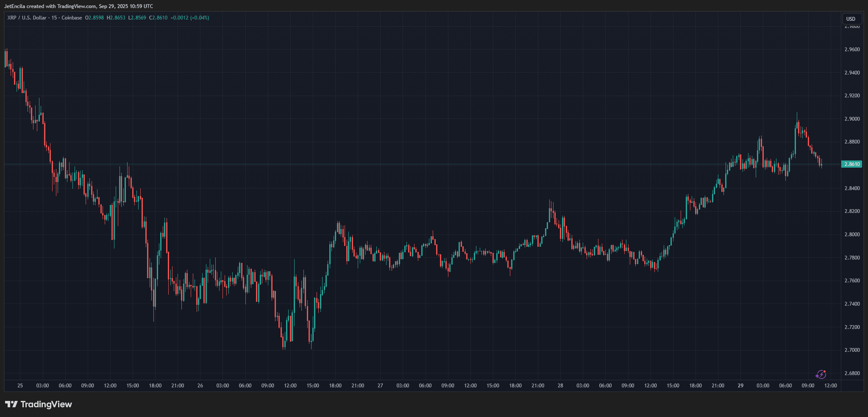The width and height of the screenshot is (868, 417).
Task: Click the JetEncila created with TradingView.com caption
Action: pos(79,6)
